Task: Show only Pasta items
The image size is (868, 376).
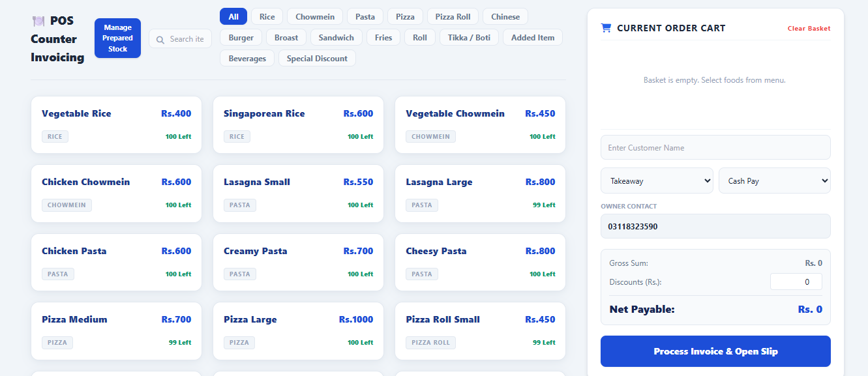Action: 365,16
